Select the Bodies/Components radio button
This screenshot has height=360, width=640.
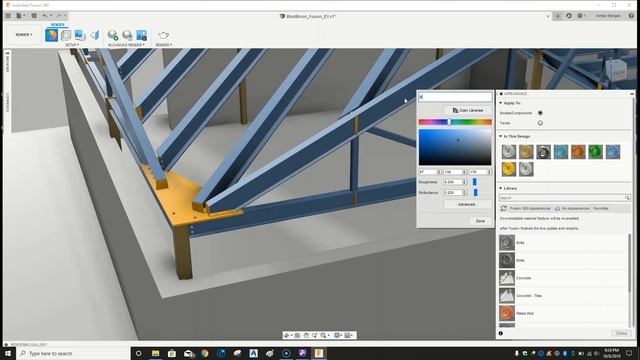coord(540,113)
